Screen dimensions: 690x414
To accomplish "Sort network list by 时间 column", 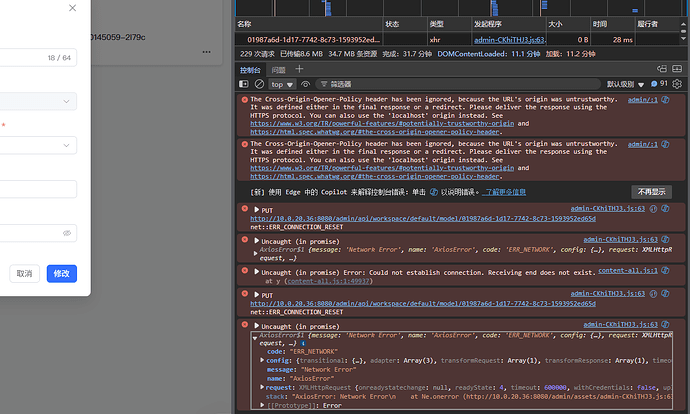I will click(612, 24).
